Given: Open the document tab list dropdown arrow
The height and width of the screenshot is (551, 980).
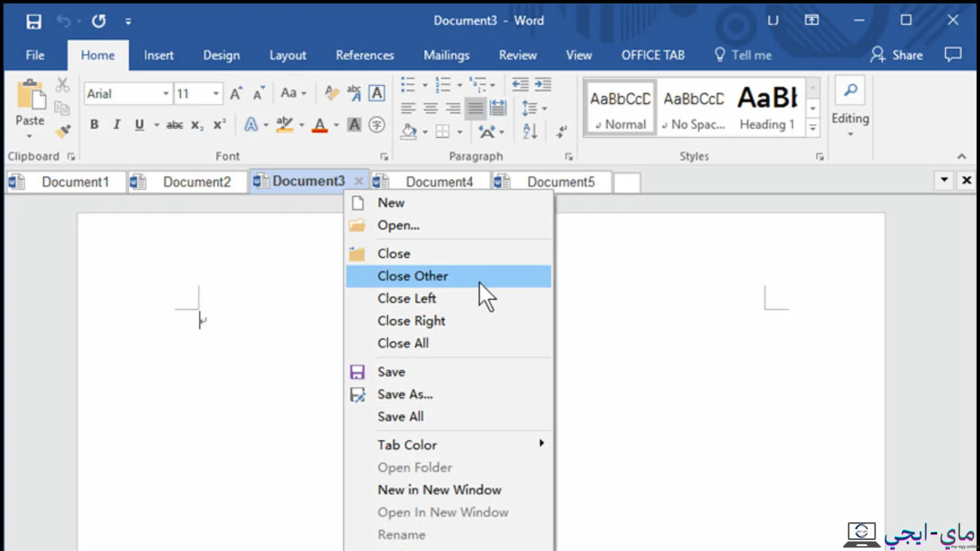Looking at the screenshot, I should (x=944, y=180).
